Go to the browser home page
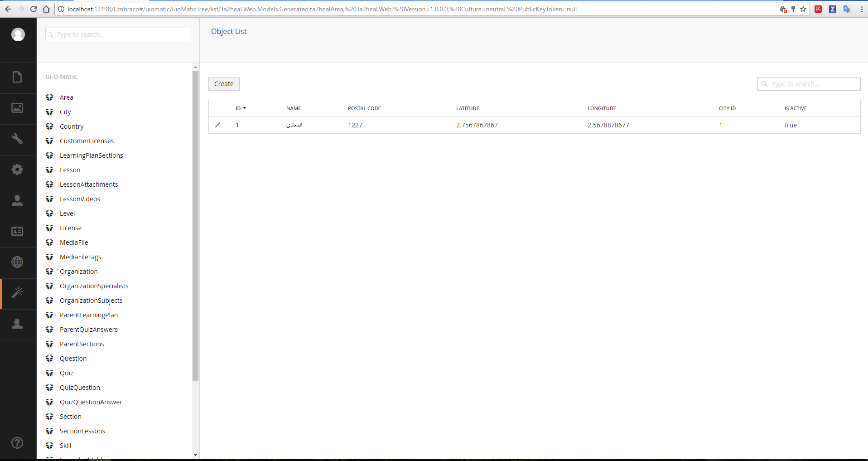868x461 pixels. click(x=46, y=9)
